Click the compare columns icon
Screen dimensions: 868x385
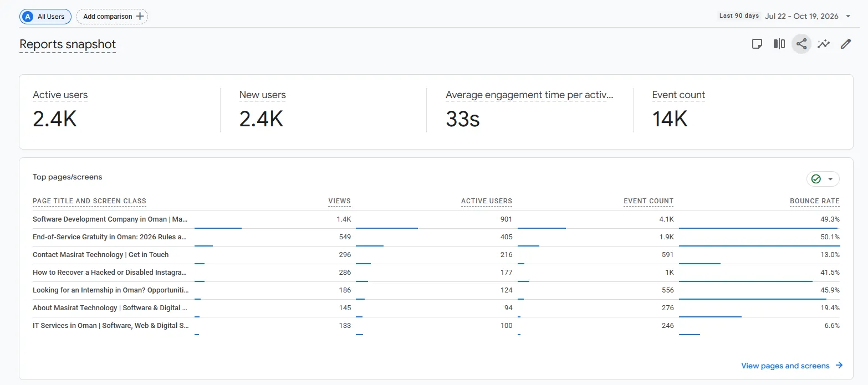pyautogui.click(x=779, y=44)
